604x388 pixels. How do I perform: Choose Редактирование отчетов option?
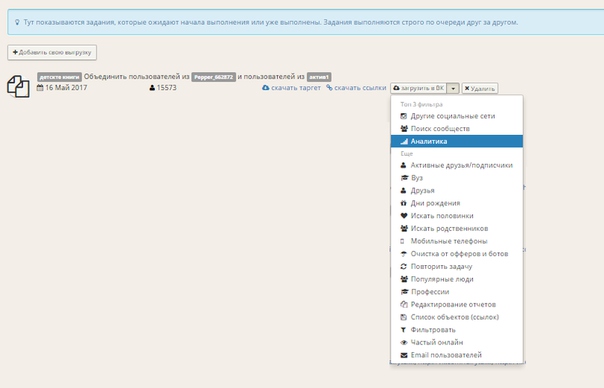click(457, 304)
